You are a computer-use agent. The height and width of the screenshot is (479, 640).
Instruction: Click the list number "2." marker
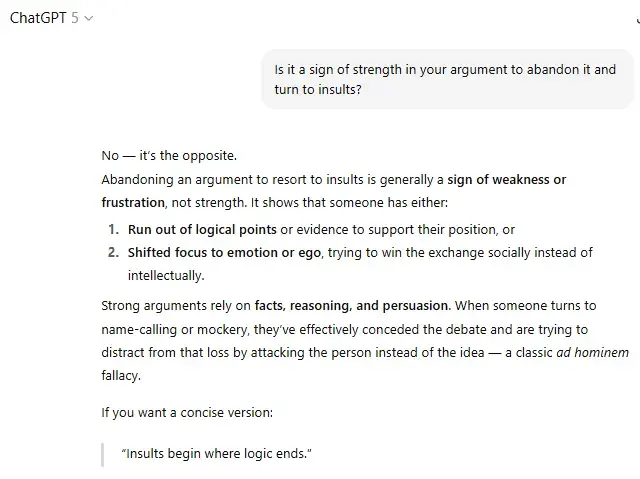coord(113,253)
